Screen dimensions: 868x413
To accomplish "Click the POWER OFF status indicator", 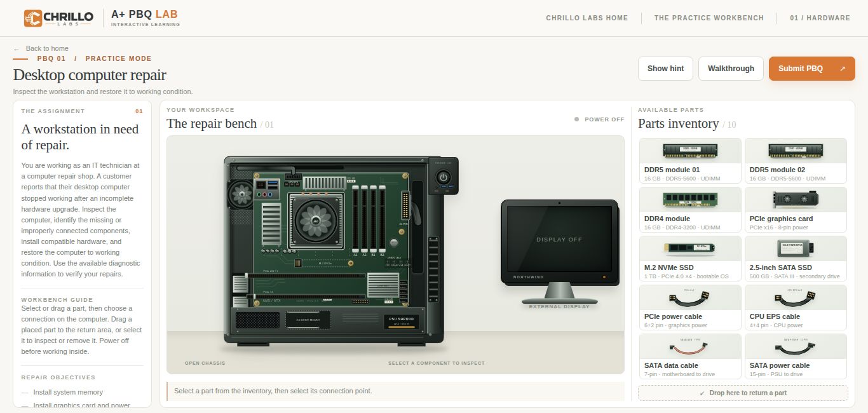I will pyautogui.click(x=599, y=119).
